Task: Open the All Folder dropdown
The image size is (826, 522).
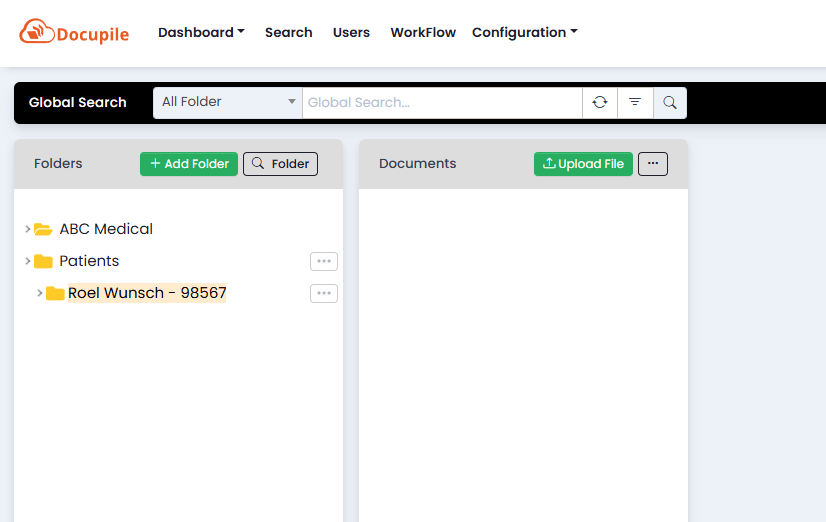Action: (228, 102)
